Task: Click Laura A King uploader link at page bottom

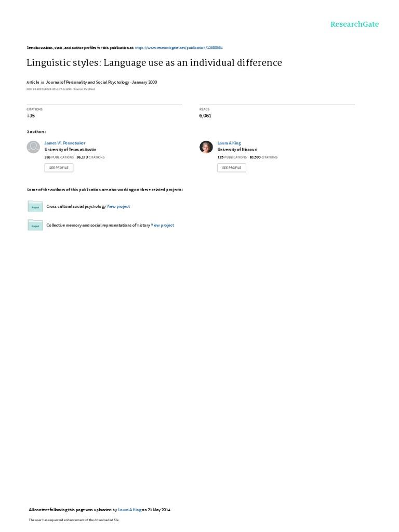Action: [x=129, y=510]
